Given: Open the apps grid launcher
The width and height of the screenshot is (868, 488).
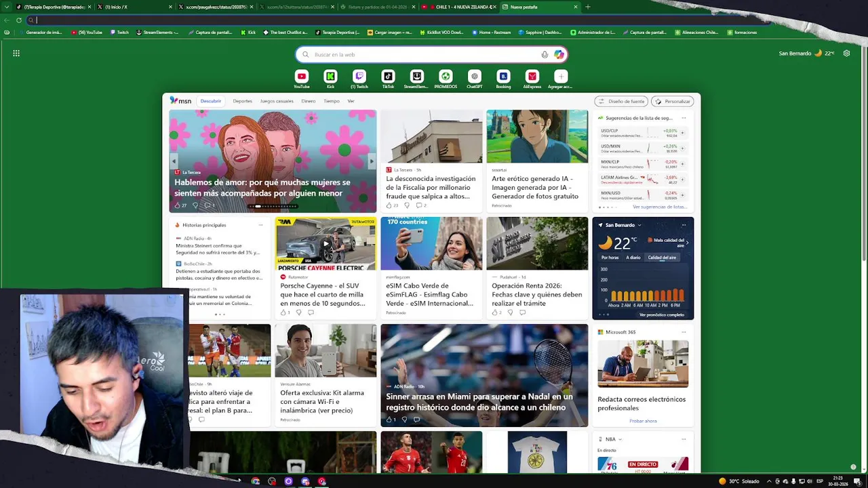Looking at the screenshot, I should [x=16, y=53].
